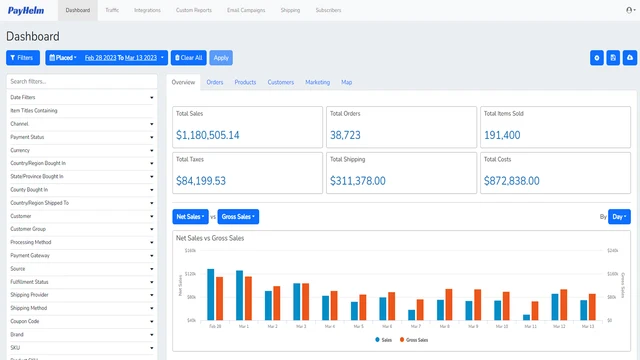The image size is (640, 360).
Task: Open the Custom Reports nav item
Action: tap(194, 10)
